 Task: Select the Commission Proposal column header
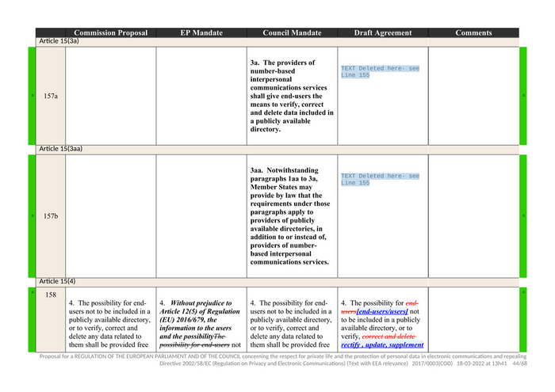point(110,33)
